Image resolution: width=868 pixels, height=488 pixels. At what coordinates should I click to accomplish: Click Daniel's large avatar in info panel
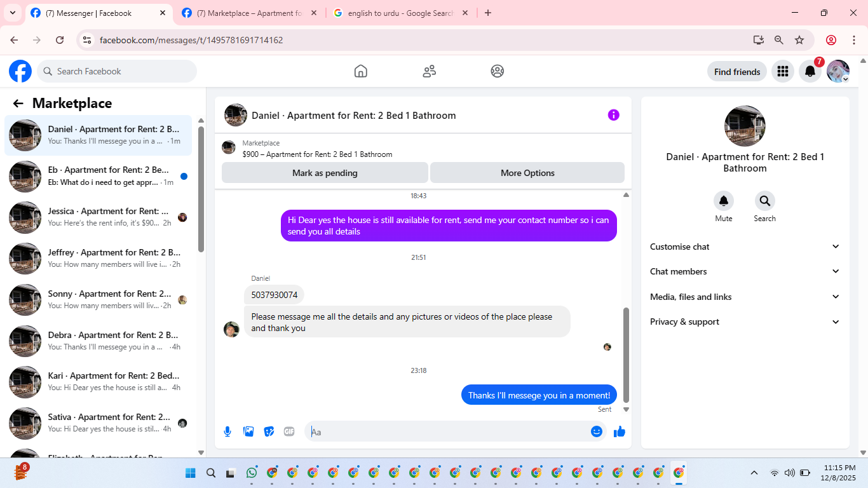click(745, 126)
